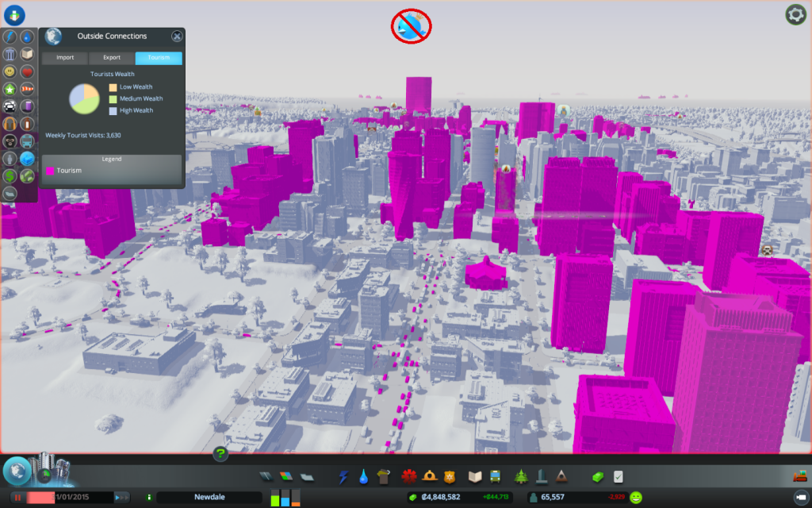Open the Zoning tool in the build toolbar
This screenshot has width=812, height=508.
coord(285,476)
